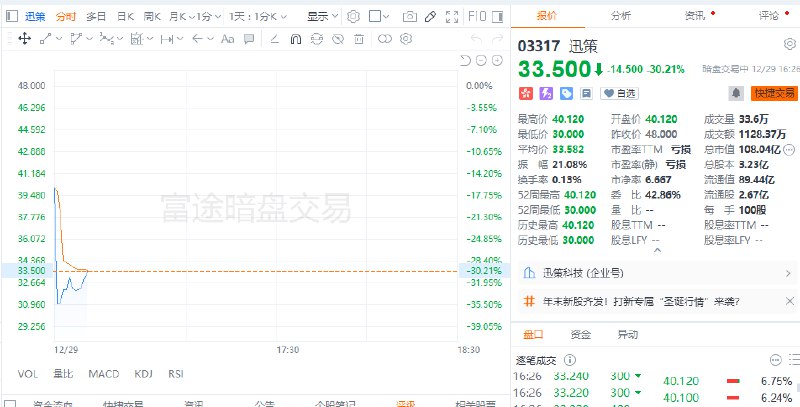Image resolution: width=800 pixels, height=407 pixels.
Task: Open the quote panel settings gear
Action: (x=789, y=44)
